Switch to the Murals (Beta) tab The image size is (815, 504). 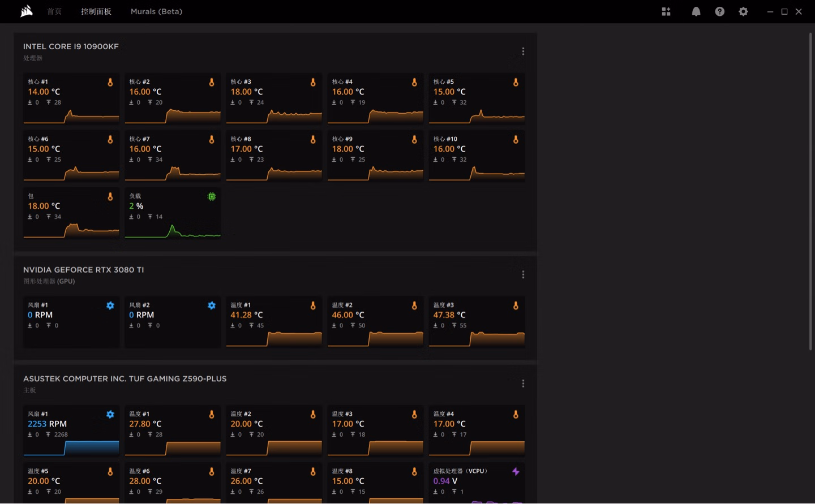(x=156, y=11)
